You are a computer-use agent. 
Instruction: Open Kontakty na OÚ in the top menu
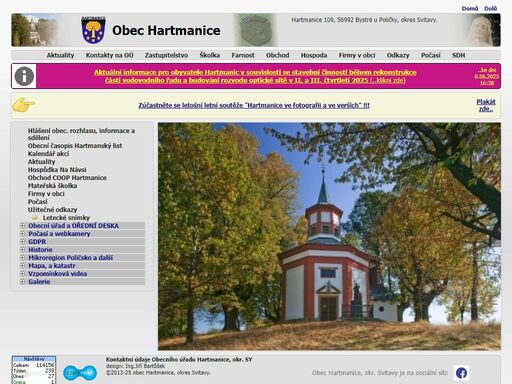click(109, 55)
